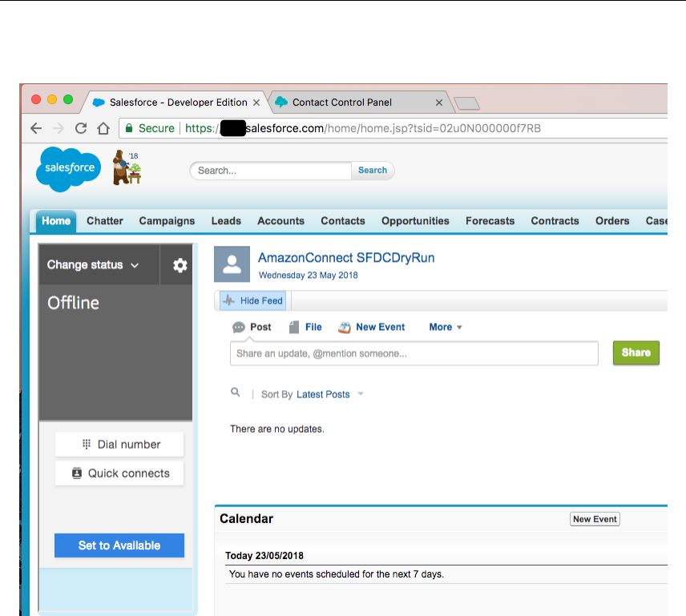686x616 pixels.
Task: Click 'There are no updates.' text
Action: tap(277, 429)
